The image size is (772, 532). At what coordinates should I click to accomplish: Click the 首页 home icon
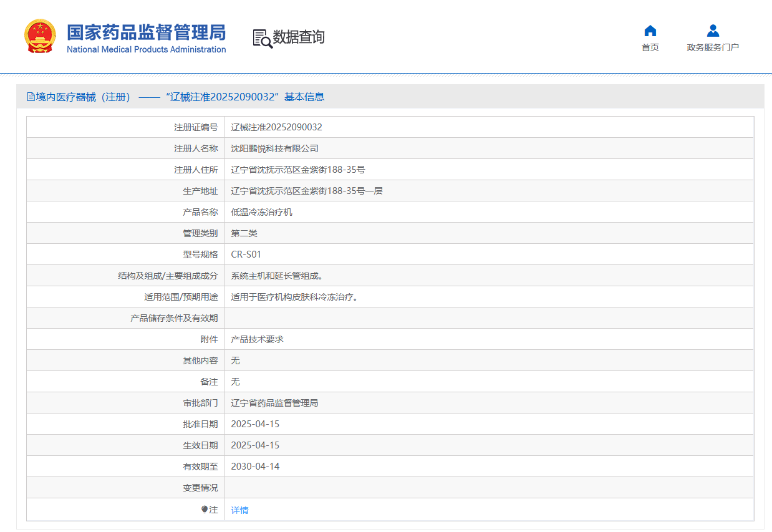tap(650, 31)
